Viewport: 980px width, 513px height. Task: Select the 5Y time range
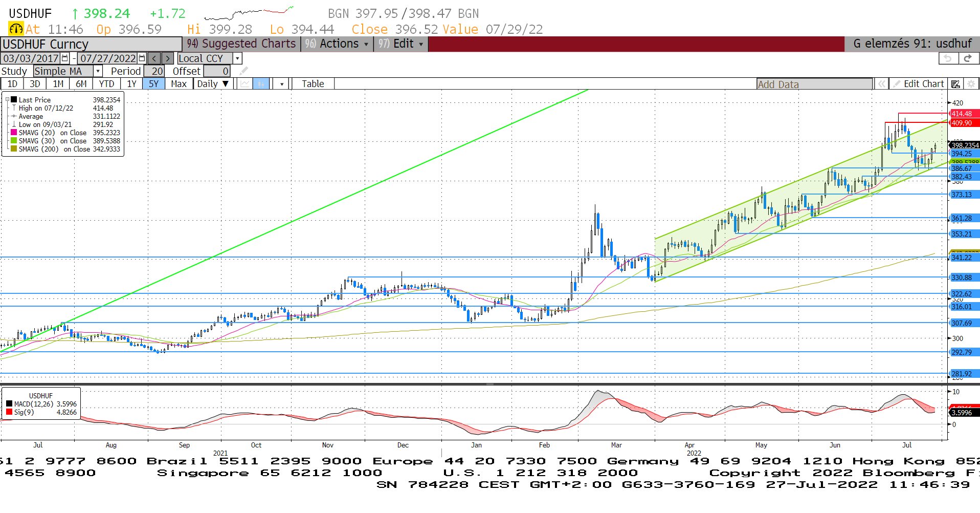coord(154,84)
